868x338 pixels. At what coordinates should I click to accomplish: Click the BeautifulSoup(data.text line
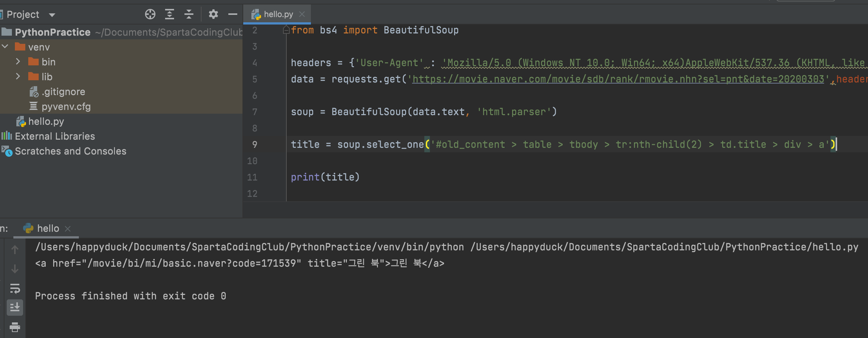[x=424, y=112]
